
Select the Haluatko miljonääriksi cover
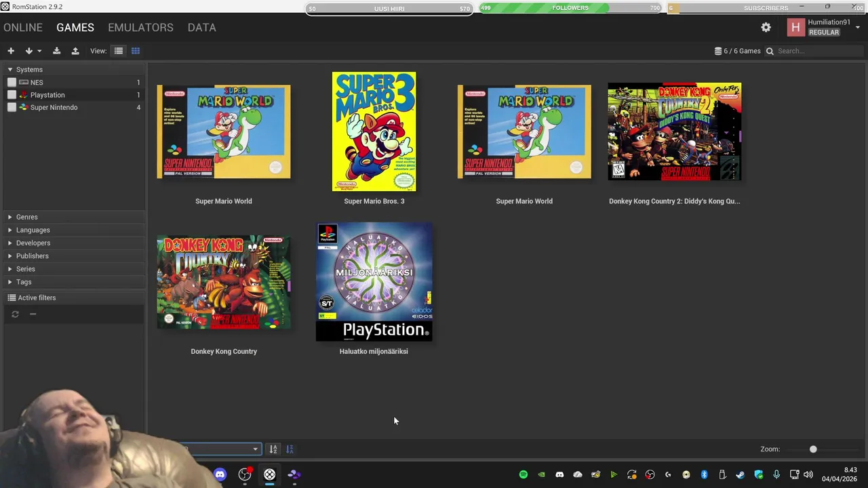pos(374,282)
